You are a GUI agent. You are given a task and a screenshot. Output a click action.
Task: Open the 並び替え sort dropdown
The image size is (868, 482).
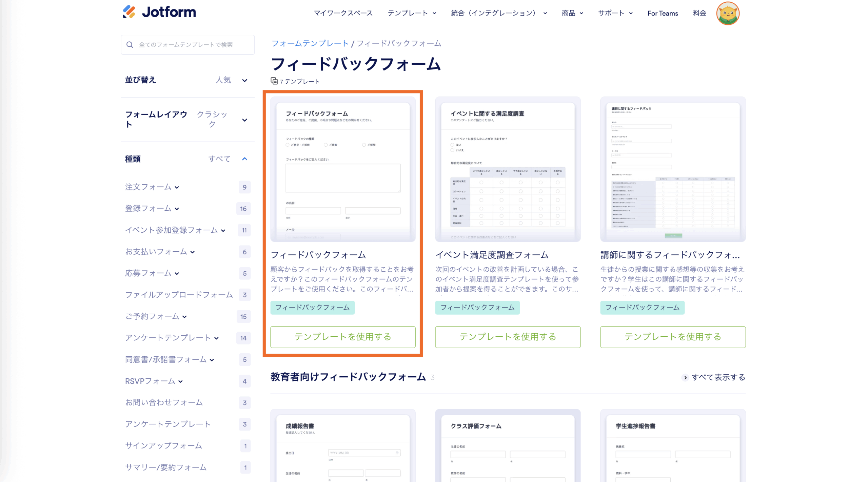point(244,80)
